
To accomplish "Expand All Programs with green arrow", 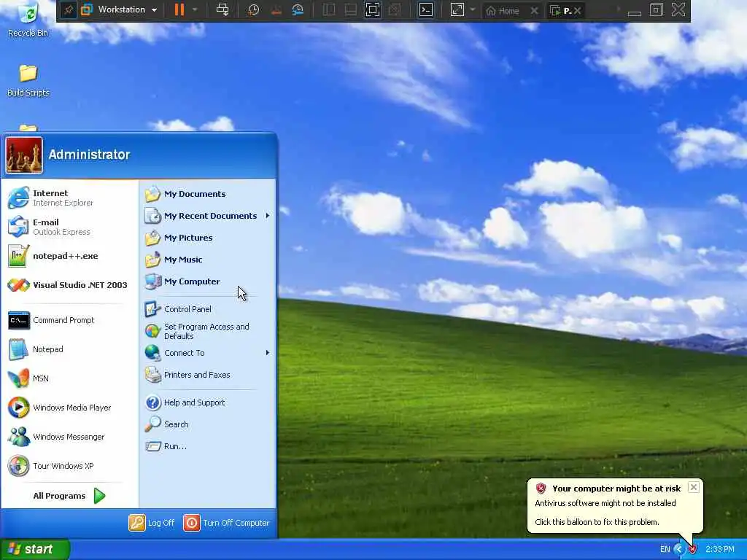I will click(x=69, y=496).
